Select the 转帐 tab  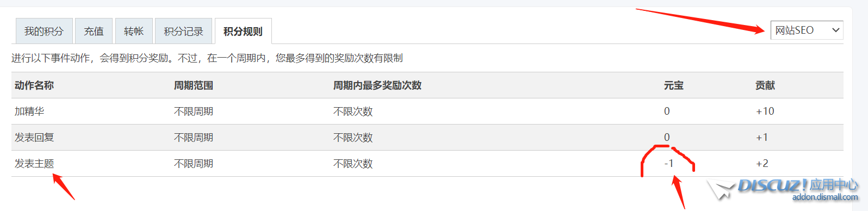pos(134,31)
